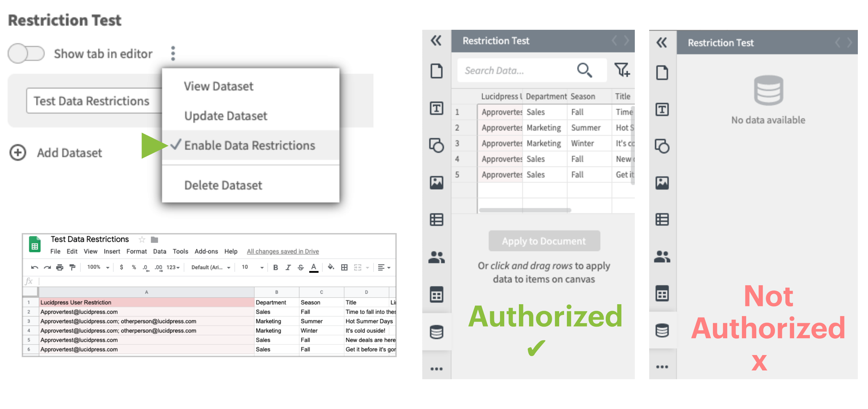Open the grid layout icon in the Authorized sidebar

pyautogui.click(x=436, y=294)
